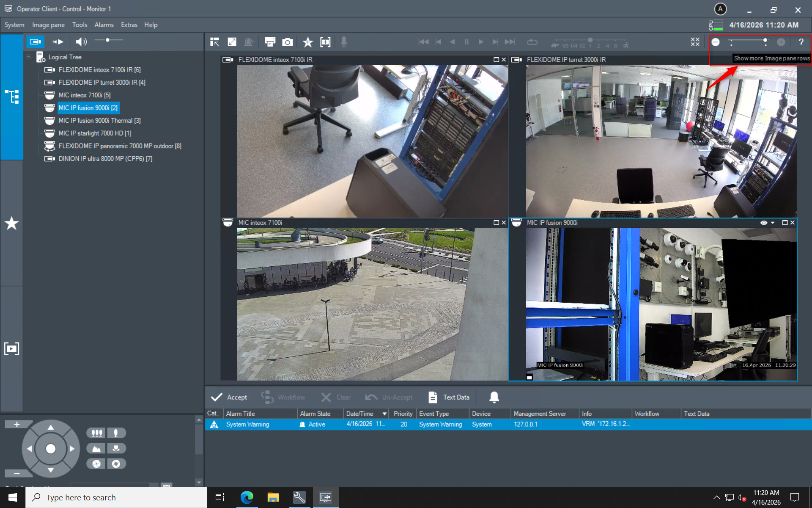Maximize the MIC inteox 7100i pane

click(x=496, y=223)
